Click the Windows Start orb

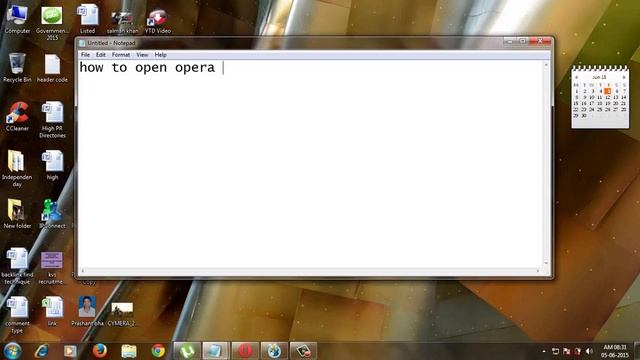point(12,351)
